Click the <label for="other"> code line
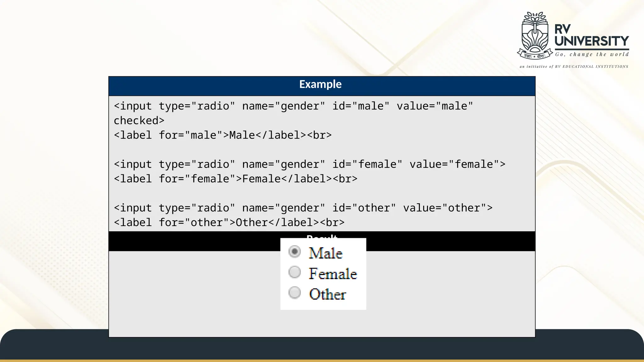644x362 pixels. (x=229, y=222)
